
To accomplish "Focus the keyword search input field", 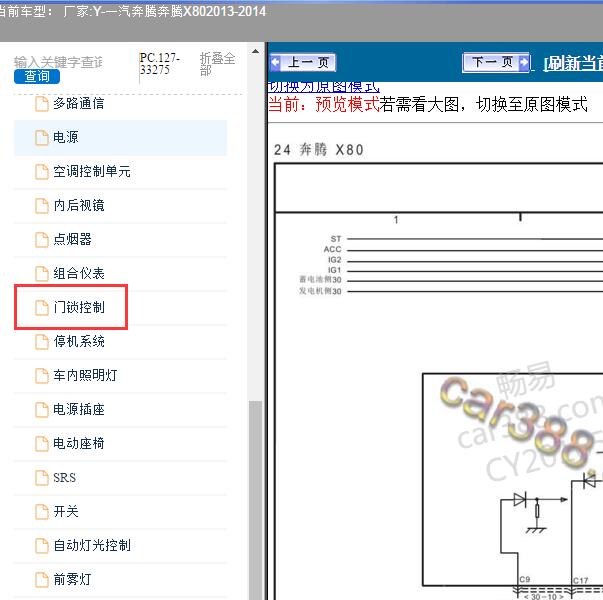I will pyautogui.click(x=59, y=62).
